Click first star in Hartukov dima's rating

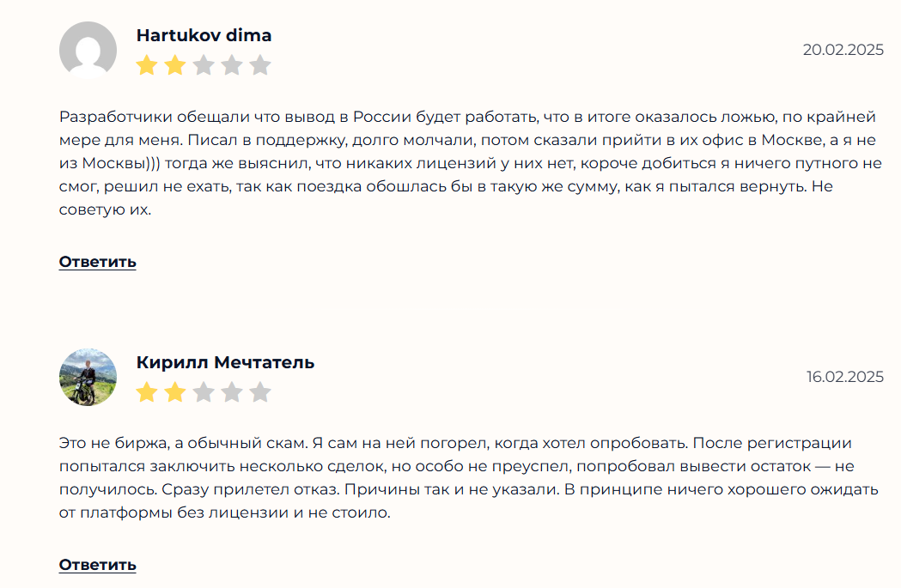point(147,65)
